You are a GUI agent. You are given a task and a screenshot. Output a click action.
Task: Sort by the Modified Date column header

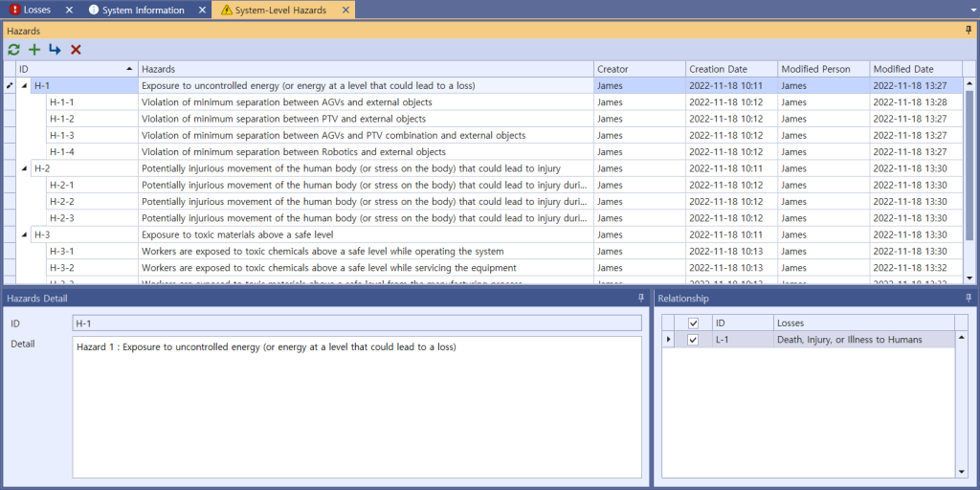(916, 69)
